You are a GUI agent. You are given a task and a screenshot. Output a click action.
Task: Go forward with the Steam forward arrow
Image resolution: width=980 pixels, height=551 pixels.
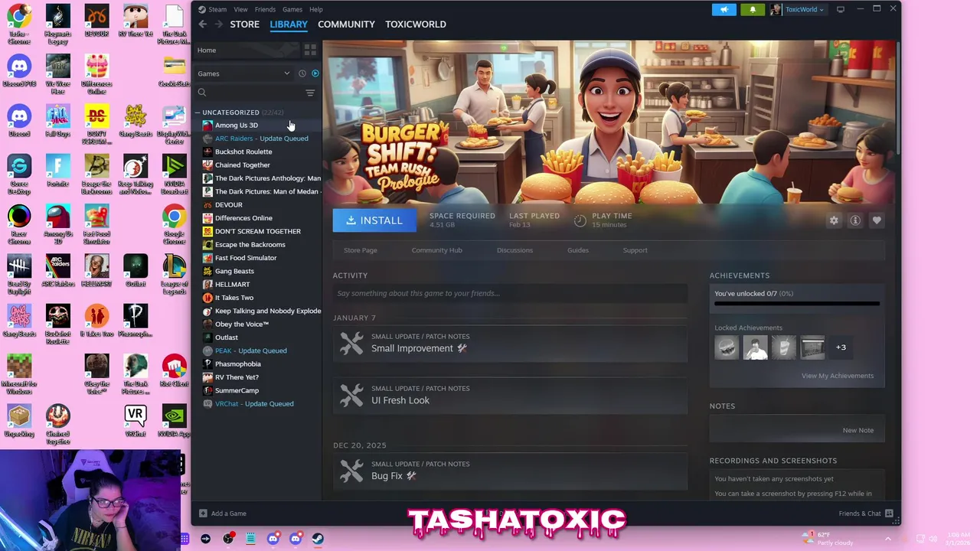(219, 24)
